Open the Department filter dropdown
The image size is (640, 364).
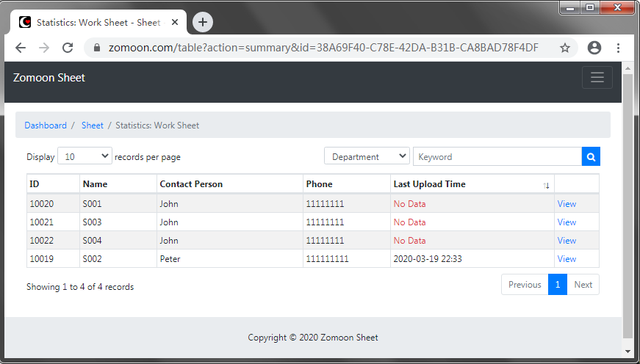pos(367,156)
